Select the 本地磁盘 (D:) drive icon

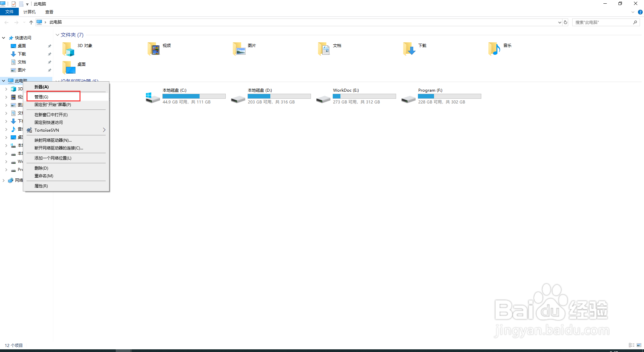coord(238,99)
